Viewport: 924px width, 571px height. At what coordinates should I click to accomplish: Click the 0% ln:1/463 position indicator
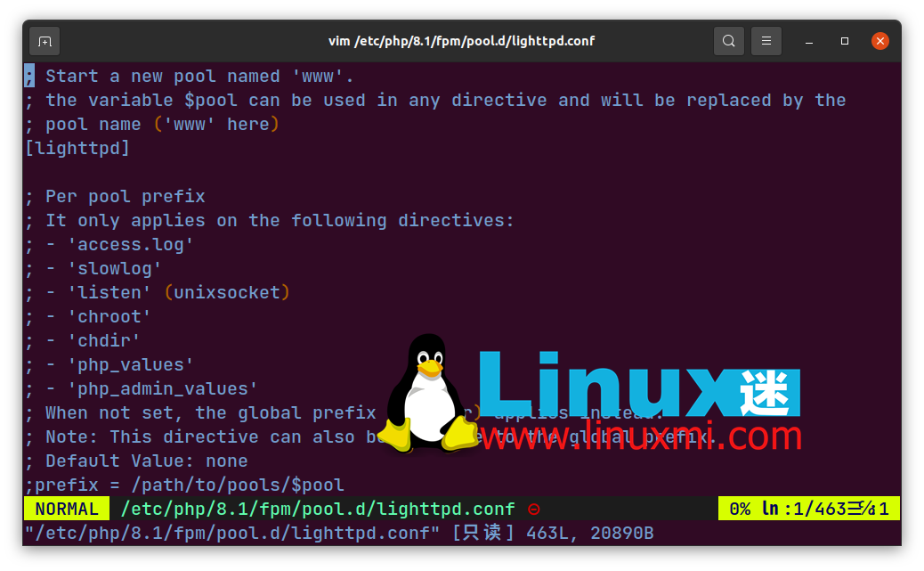pos(809,509)
